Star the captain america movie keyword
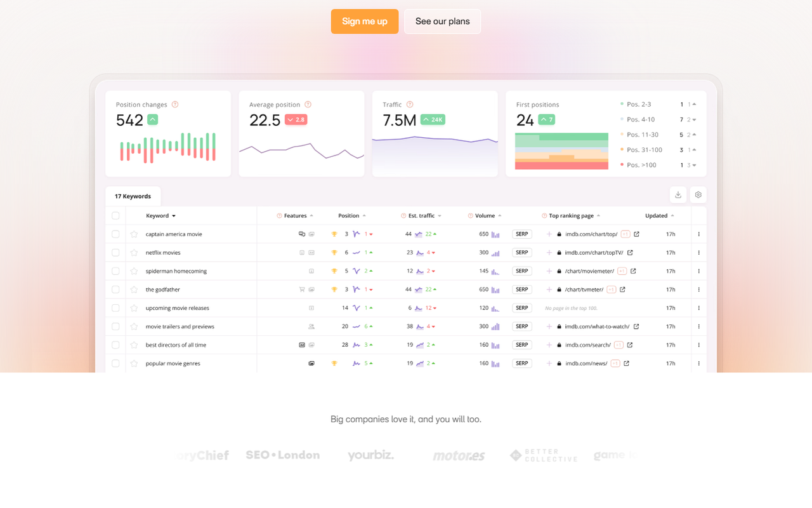The width and height of the screenshot is (812, 508). tap(134, 234)
